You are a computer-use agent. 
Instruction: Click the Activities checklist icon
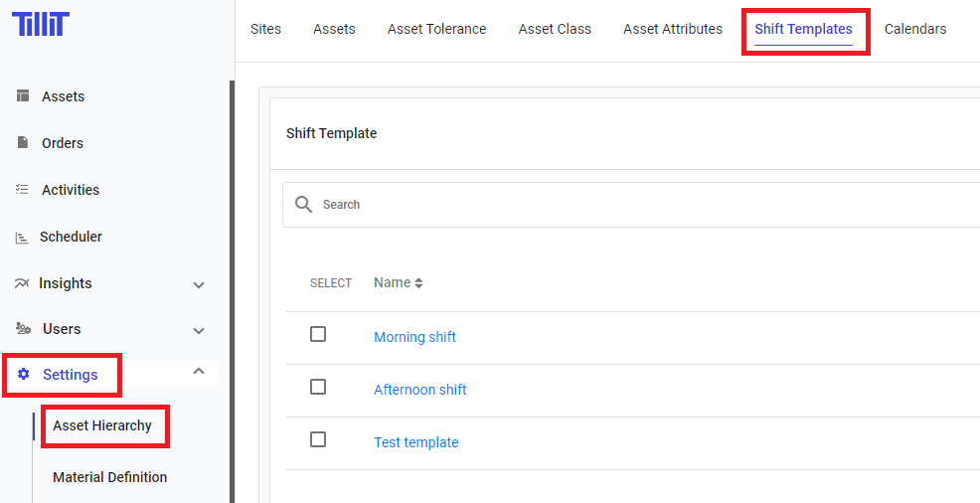point(22,190)
